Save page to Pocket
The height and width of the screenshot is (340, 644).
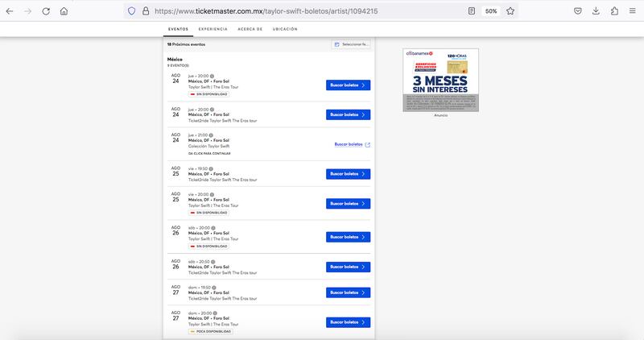[x=578, y=11]
